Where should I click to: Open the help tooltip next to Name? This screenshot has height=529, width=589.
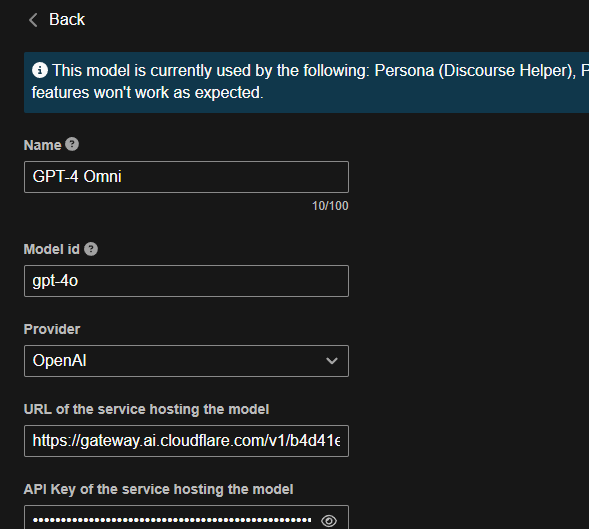point(72,144)
